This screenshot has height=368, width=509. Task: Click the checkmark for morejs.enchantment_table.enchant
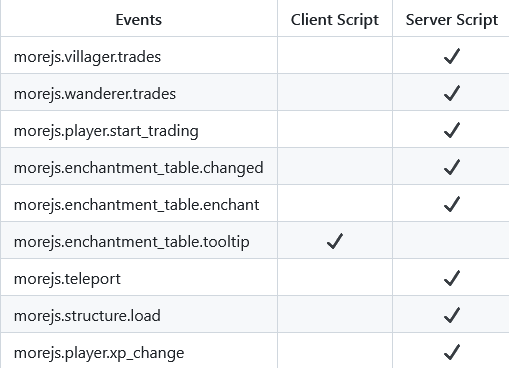point(452,204)
